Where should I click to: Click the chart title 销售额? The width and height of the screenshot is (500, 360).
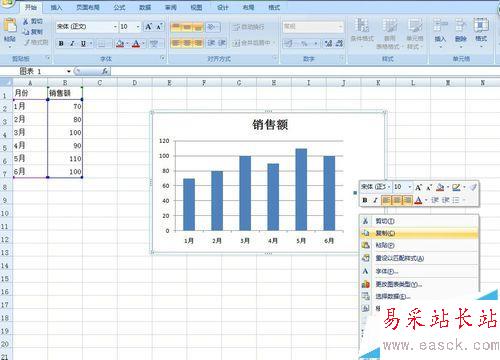click(x=270, y=125)
